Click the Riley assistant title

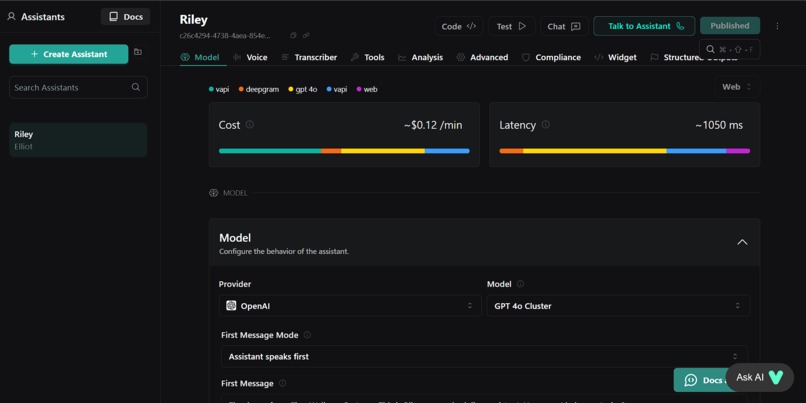click(x=194, y=20)
